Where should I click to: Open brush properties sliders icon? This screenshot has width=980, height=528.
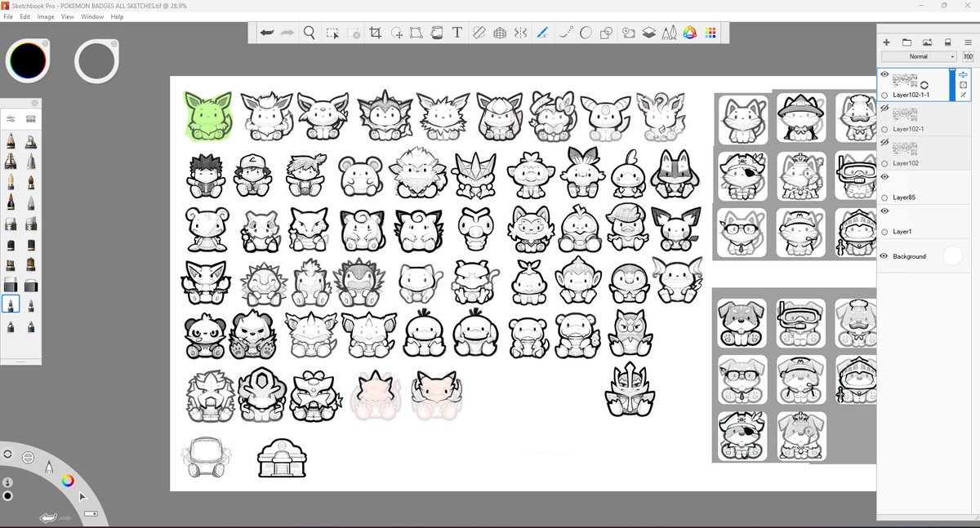pos(11,119)
